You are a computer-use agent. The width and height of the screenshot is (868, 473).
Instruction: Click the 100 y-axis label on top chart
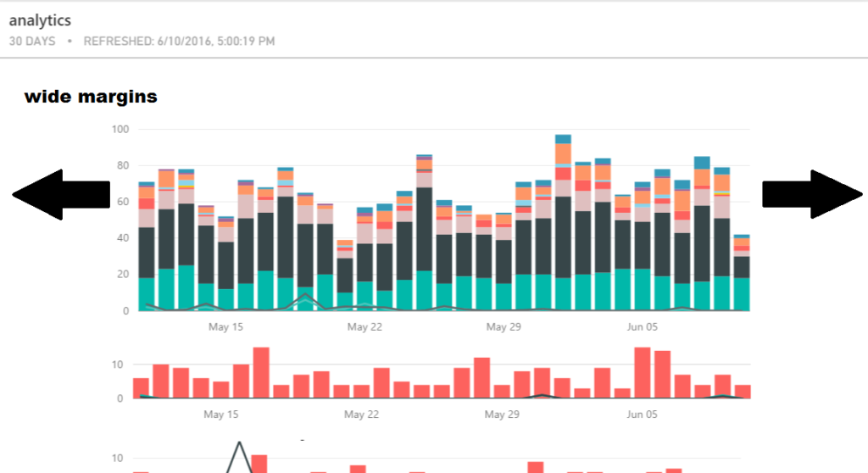pos(120,130)
